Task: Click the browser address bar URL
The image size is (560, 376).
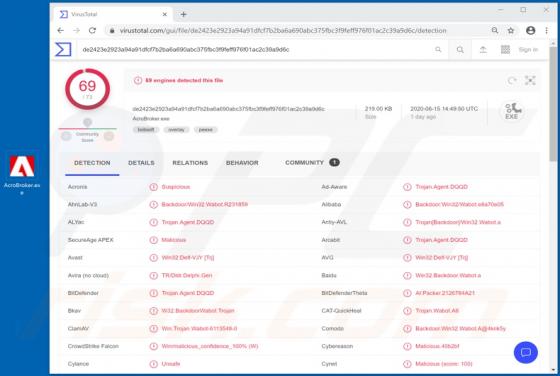Action: (x=283, y=31)
